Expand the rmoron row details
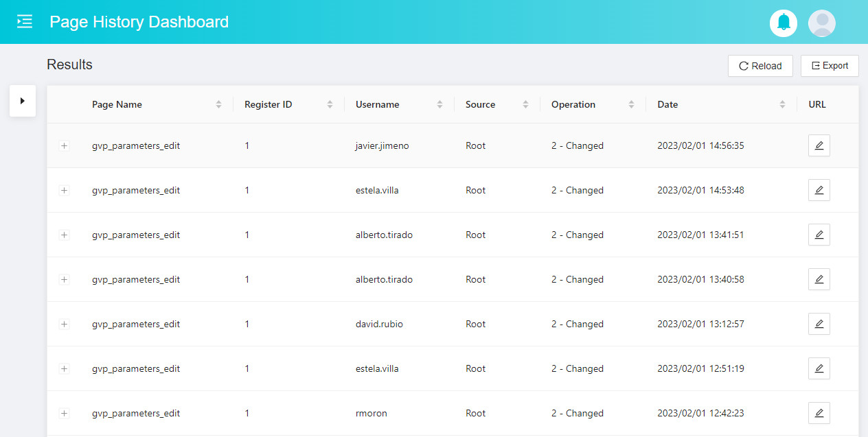 click(x=65, y=413)
